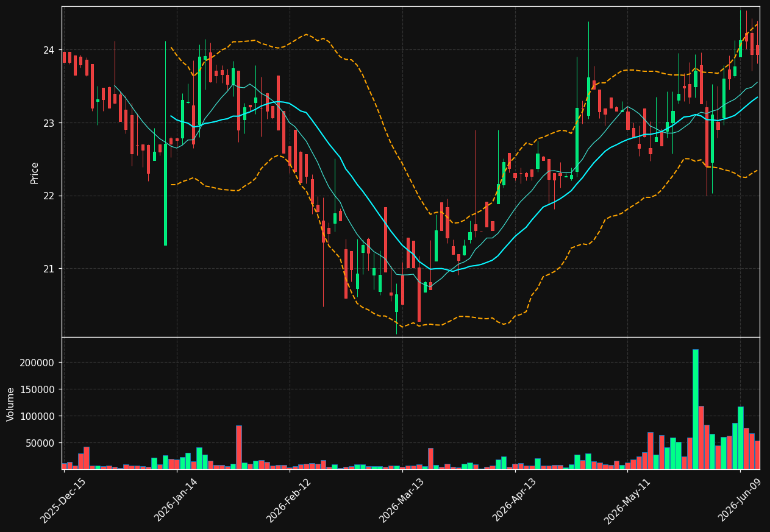Click the 100000 volume tick label
This screenshot has width=770, height=532.
38,417
